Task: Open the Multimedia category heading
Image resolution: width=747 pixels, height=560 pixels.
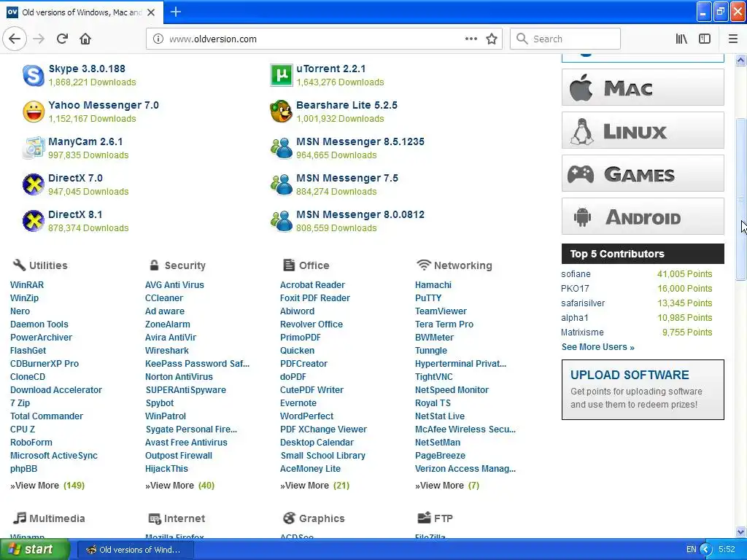Action: coord(49,518)
